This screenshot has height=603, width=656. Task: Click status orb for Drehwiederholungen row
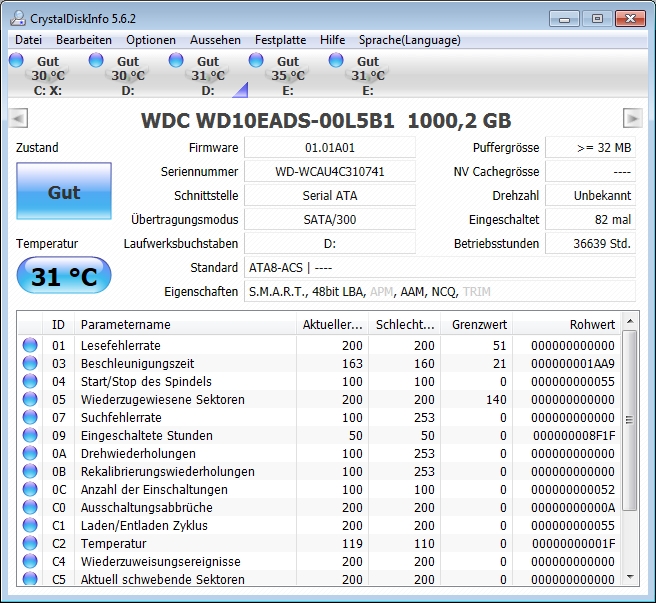click(30, 453)
